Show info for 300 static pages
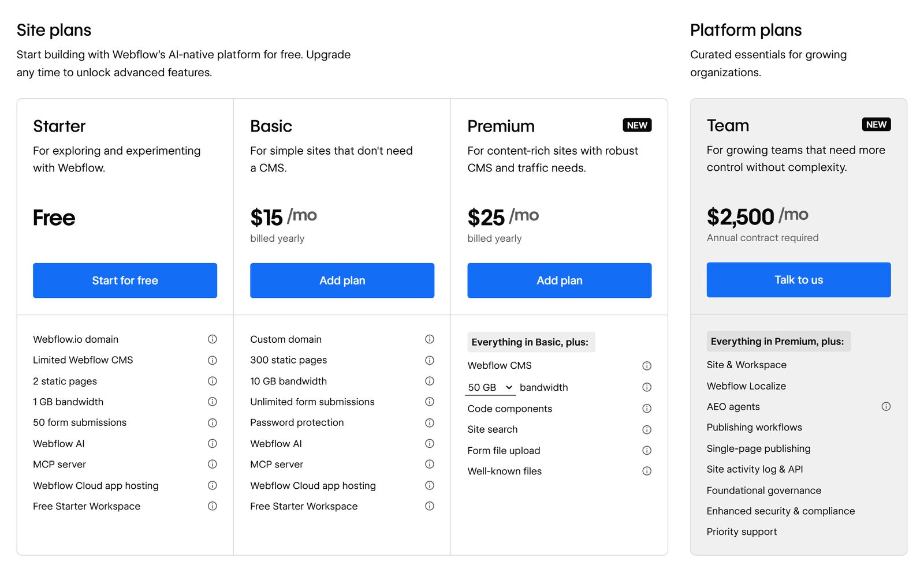The height and width of the screenshot is (569, 924). click(430, 360)
